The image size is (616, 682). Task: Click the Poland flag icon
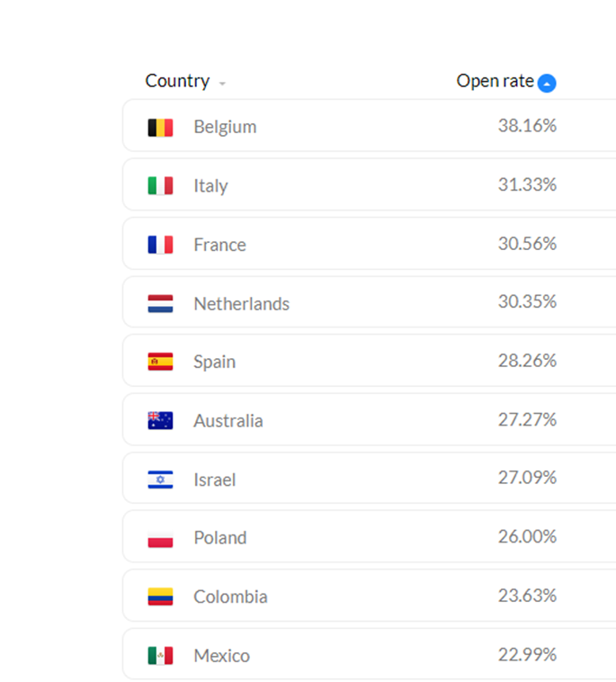(160, 538)
